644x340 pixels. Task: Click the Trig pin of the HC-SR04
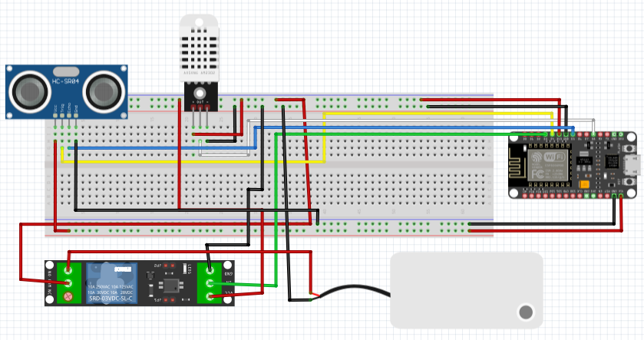pos(62,116)
